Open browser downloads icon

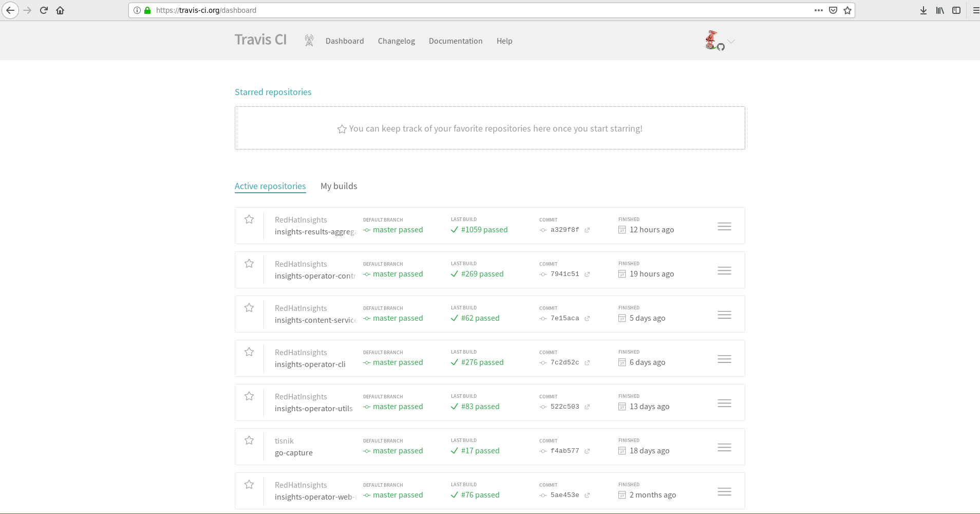(x=924, y=10)
